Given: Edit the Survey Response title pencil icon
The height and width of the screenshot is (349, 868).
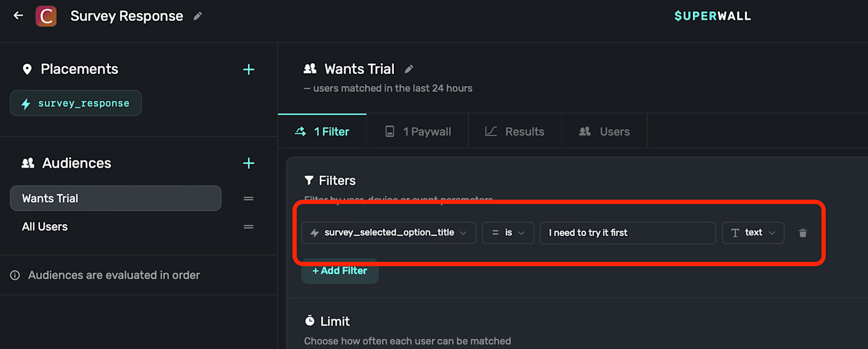Looking at the screenshot, I should [197, 16].
